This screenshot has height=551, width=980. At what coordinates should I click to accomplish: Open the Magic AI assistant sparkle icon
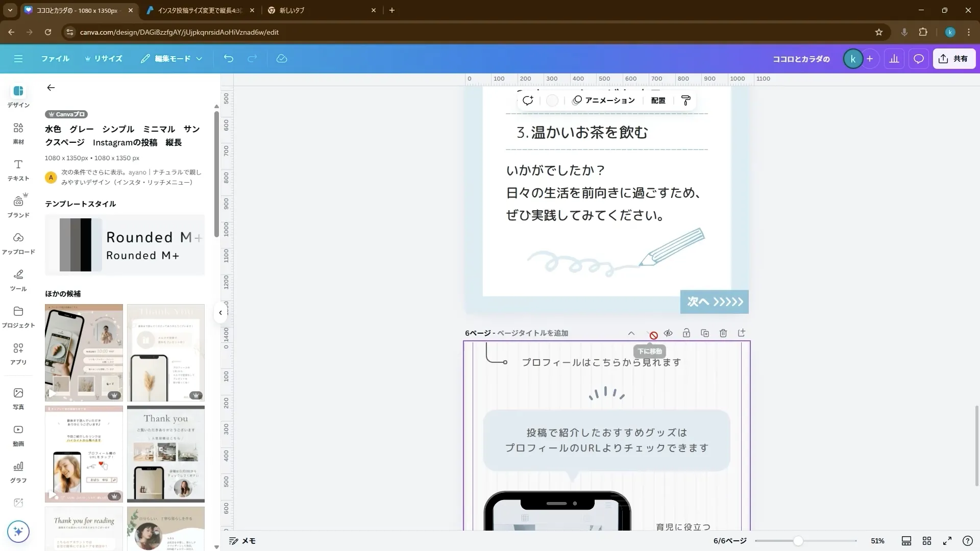[x=18, y=532]
